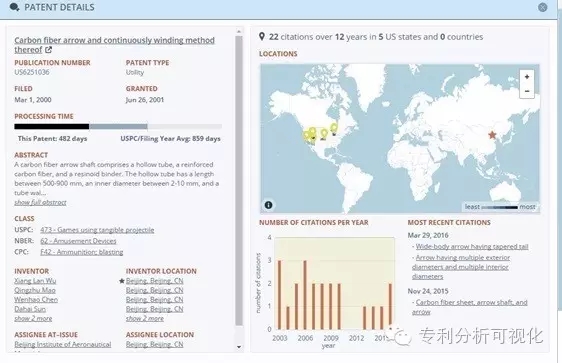The width and height of the screenshot is (562, 363).
Task: Open citation Wide-body arrow having tapered tail
Action: point(472,247)
